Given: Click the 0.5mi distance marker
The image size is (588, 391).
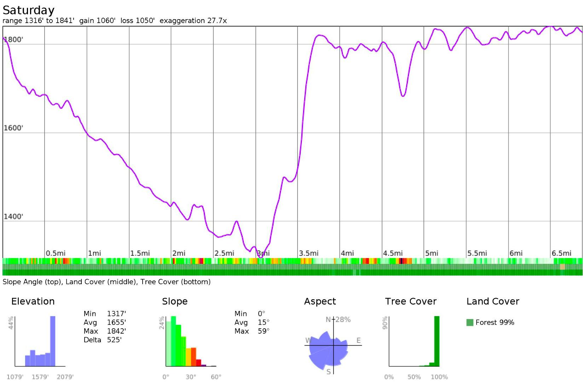Looking at the screenshot, I should click(56, 253).
